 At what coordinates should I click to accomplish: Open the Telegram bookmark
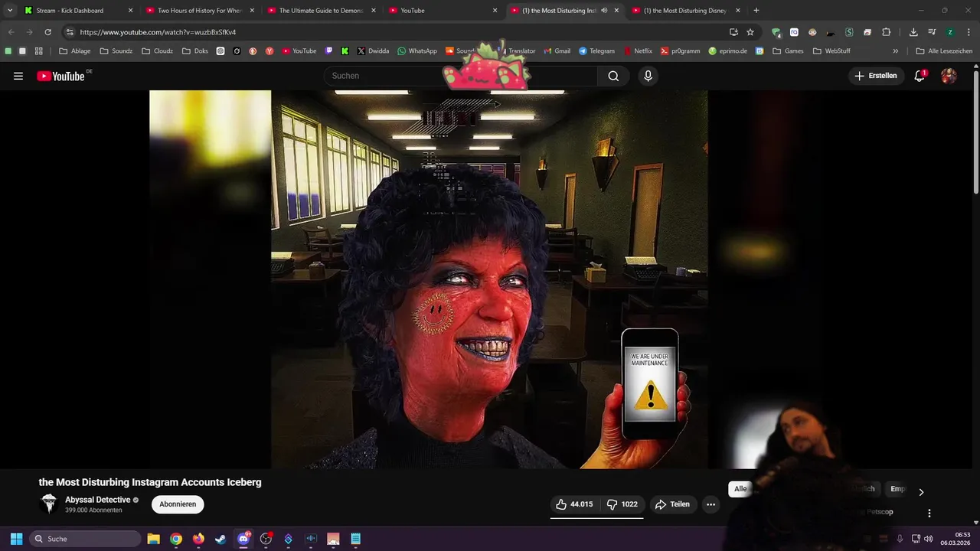[596, 51]
